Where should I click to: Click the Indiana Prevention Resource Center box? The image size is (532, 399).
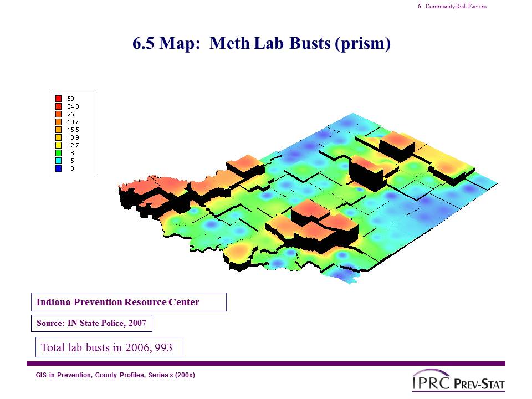[x=129, y=302]
